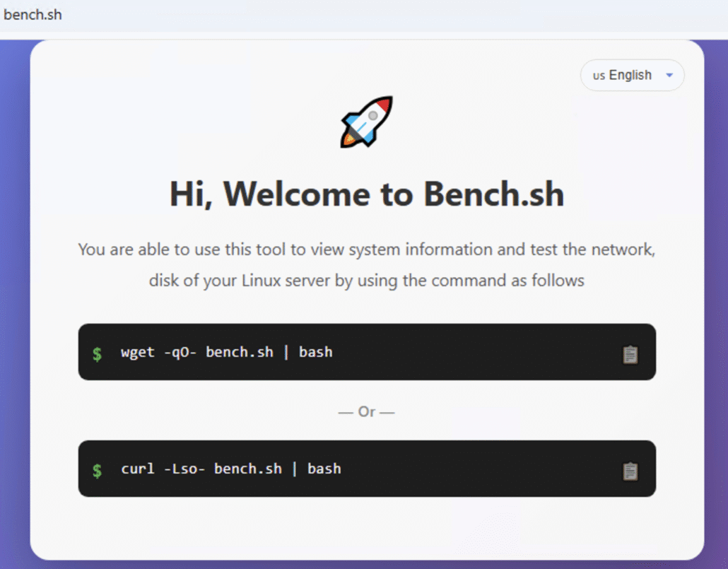
Task: Click the green $ prompt before curl
Action: click(x=97, y=470)
